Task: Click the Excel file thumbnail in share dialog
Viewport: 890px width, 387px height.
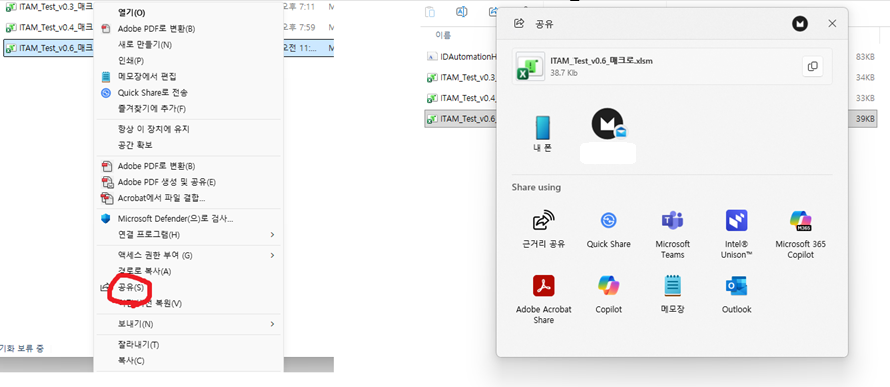Action: [530, 66]
